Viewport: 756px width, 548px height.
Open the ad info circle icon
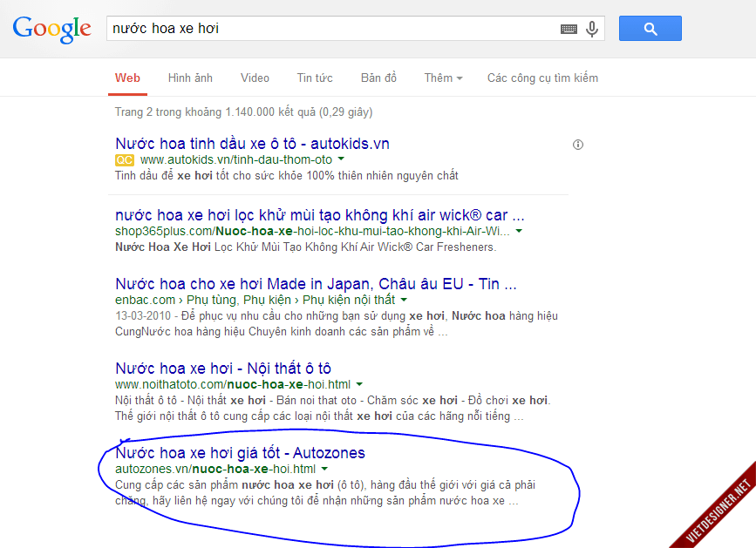[x=577, y=145]
